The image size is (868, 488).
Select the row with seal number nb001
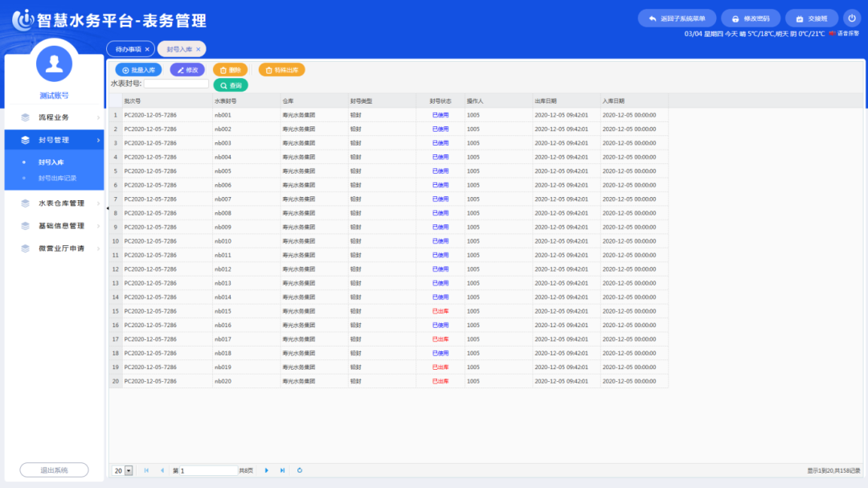(x=389, y=115)
